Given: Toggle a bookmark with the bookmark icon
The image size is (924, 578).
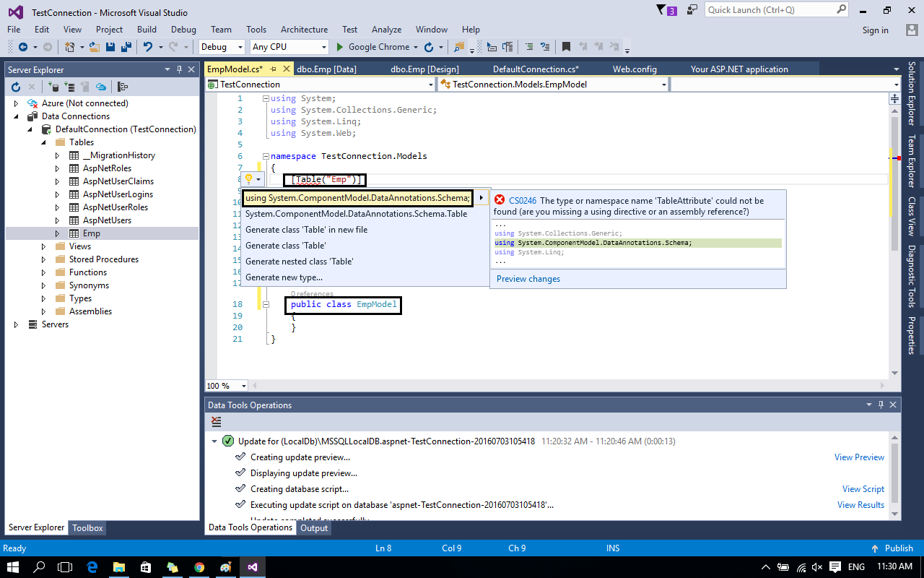Looking at the screenshot, I should (567, 47).
